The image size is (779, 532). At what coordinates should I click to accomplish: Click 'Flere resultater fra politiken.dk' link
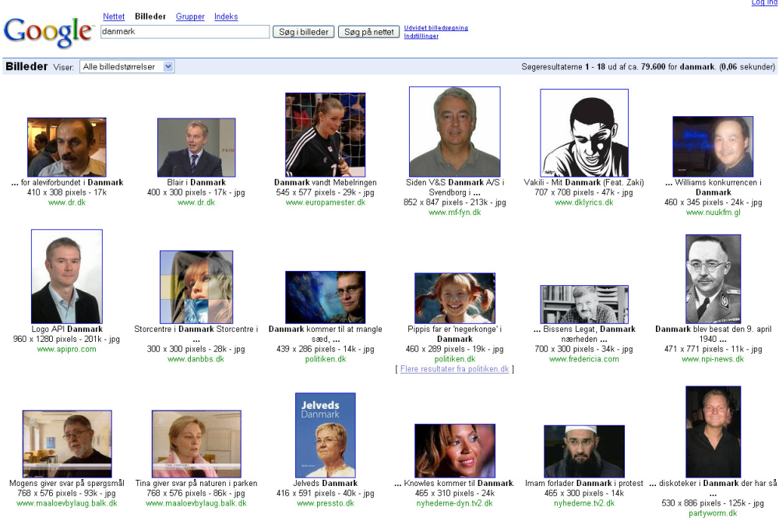click(x=455, y=369)
